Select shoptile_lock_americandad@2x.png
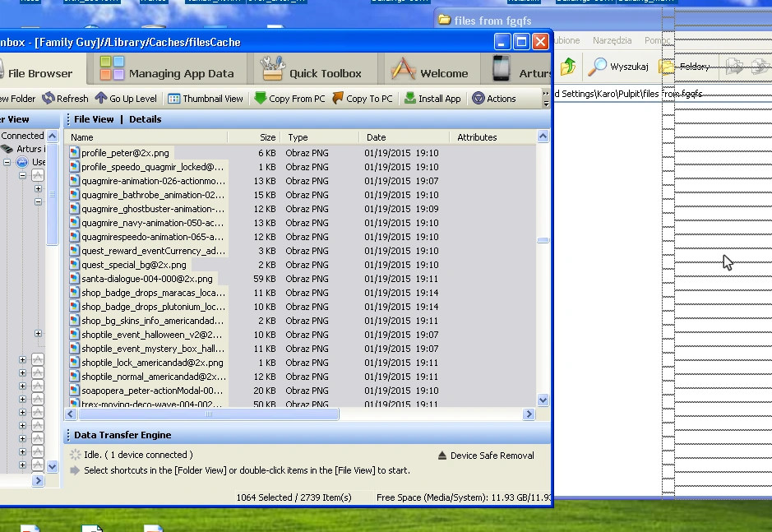Viewport: 772px width, 532px height. tap(152, 363)
